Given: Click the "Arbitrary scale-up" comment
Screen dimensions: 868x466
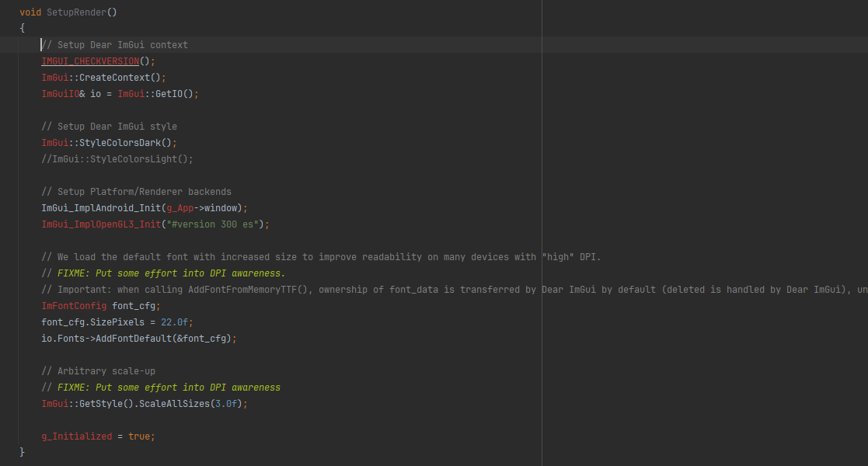Looking at the screenshot, I should click(x=98, y=371).
